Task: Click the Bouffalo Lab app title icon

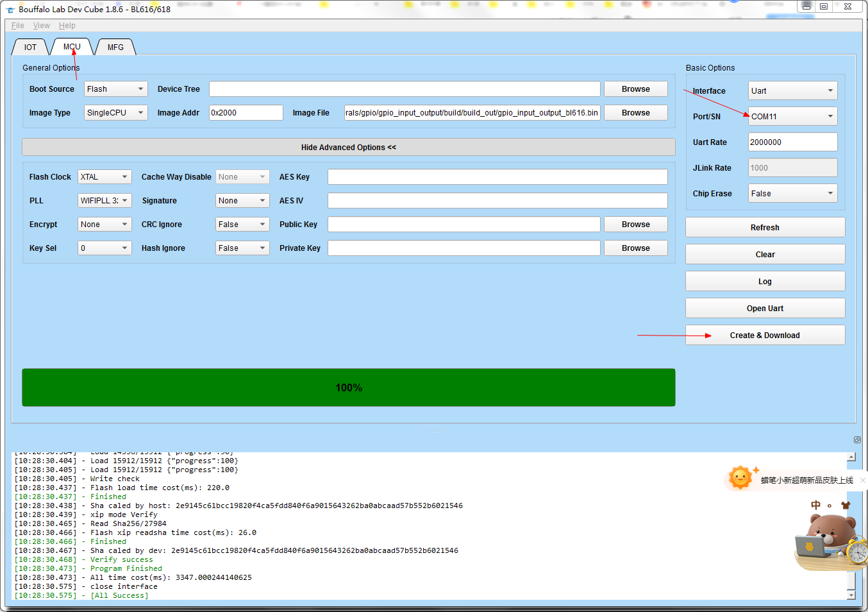Action: pyautogui.click(x=10, y=10)
